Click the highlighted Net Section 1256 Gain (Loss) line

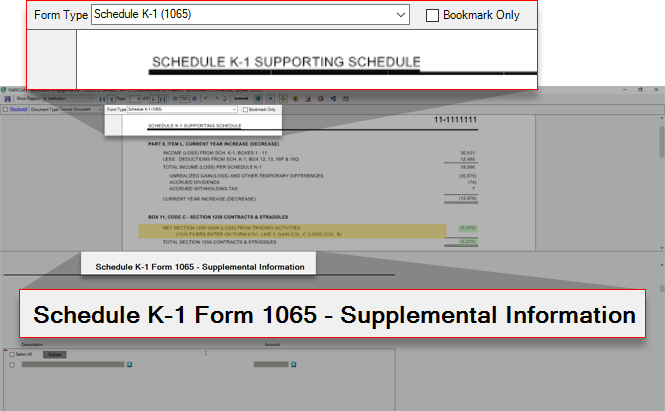(292, 231)
